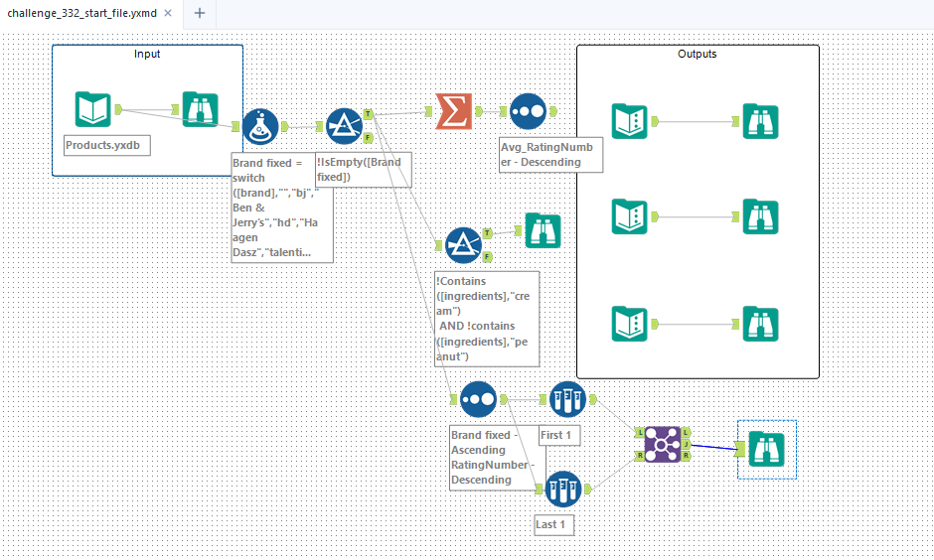The image size is (934, 560).
Task: Click the R input anchor of the Join tool
Action: (x=640, y=456)
